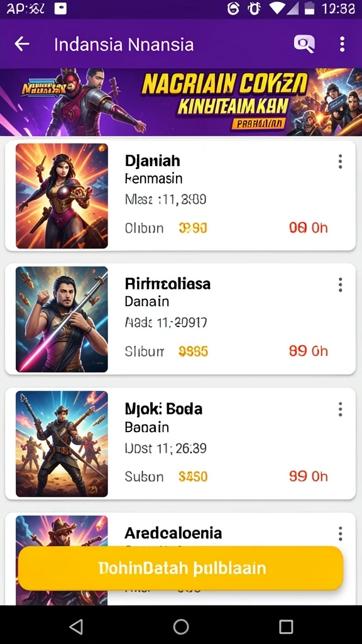
Task: Open three-dot menu for Djaniah card
Action: pyautogui.click(x=340, y=162)
